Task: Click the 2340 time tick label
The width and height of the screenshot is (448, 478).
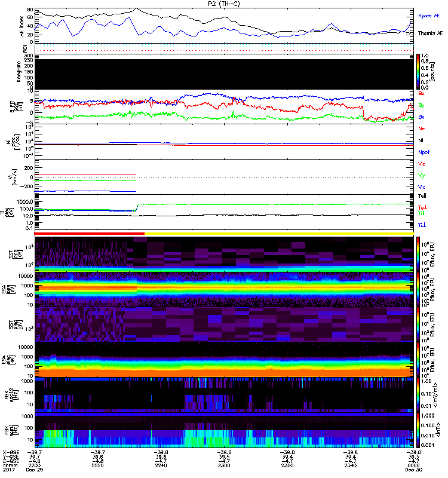Action: 351,465
